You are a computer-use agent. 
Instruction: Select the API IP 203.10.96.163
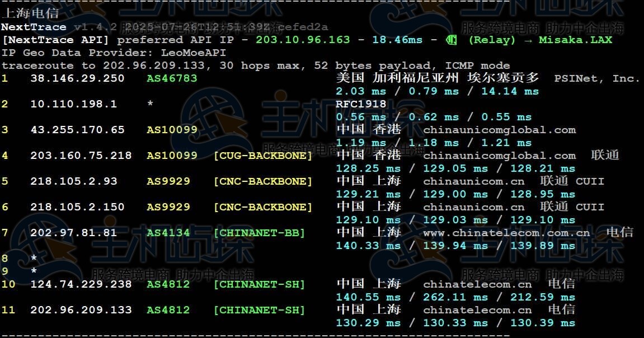click(303, 40)
